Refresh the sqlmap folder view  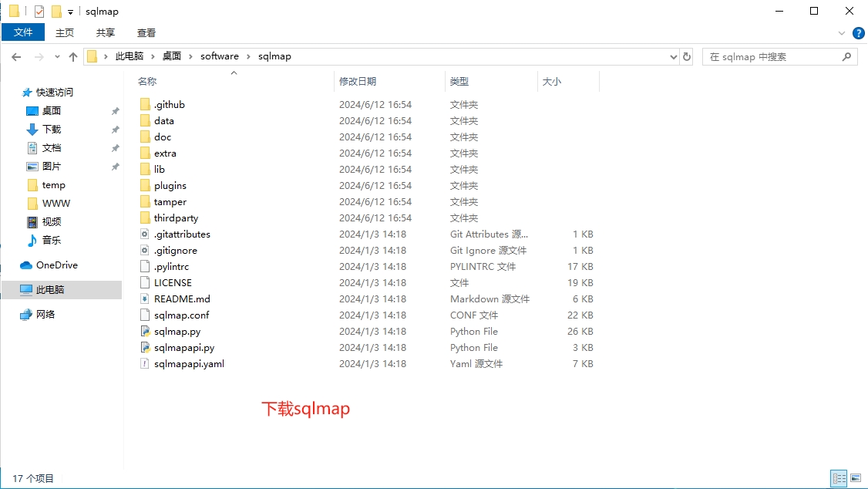687,56
